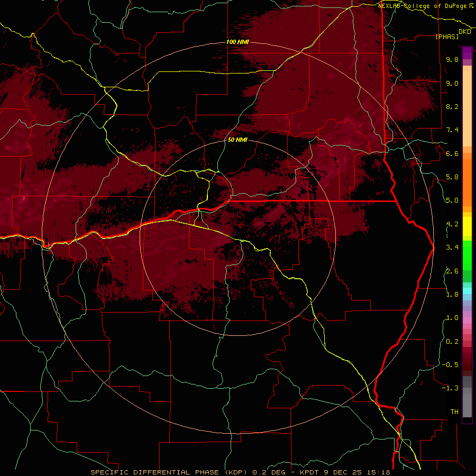Click the bright green band on color bar

[467, 255]
